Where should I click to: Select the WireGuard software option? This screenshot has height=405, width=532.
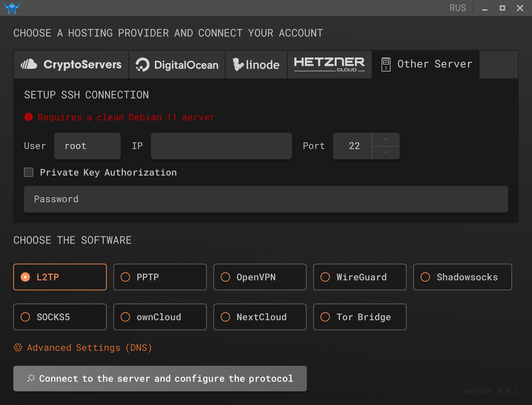tap(360, 277)
